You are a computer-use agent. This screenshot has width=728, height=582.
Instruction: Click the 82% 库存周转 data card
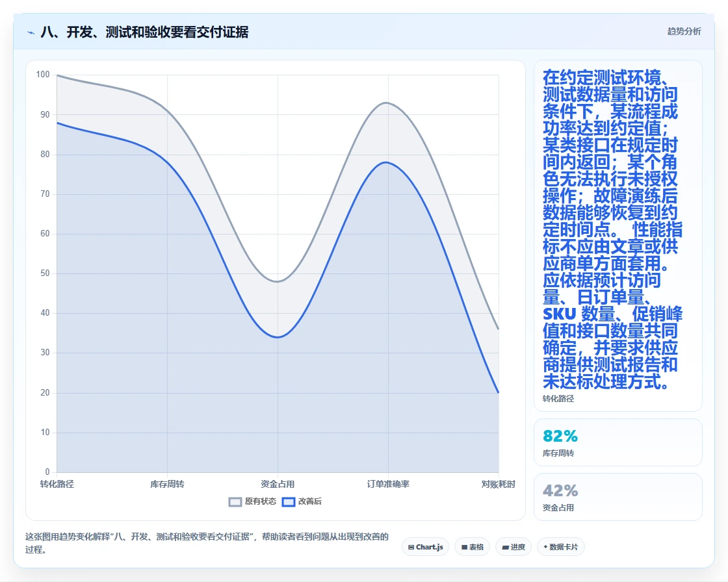[618, 442]
